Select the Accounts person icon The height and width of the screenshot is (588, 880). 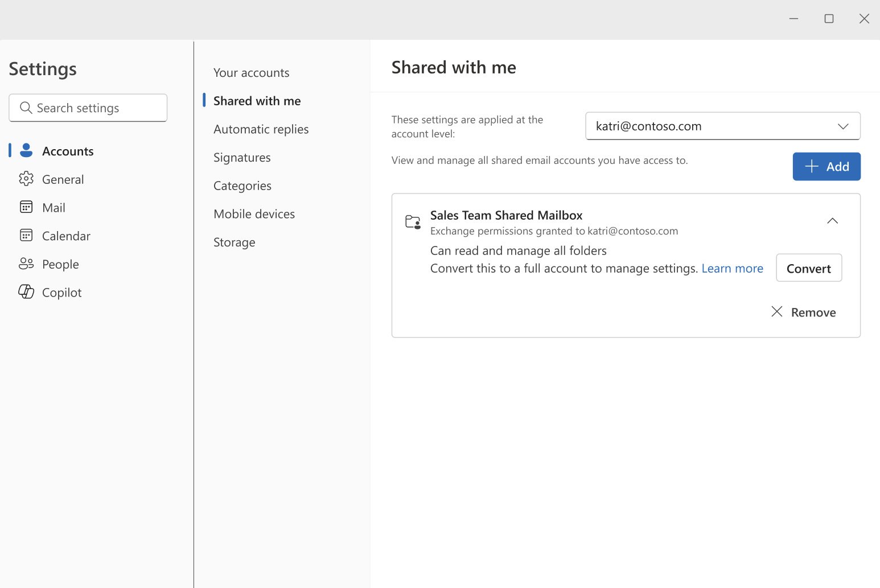coord(26,150)
